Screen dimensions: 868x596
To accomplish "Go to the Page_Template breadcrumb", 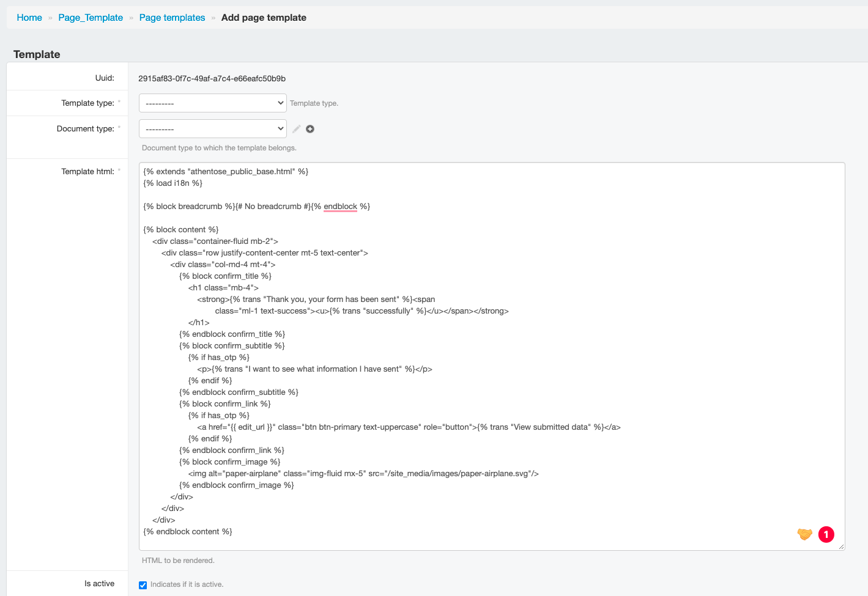I will click(x=91, y=18).
